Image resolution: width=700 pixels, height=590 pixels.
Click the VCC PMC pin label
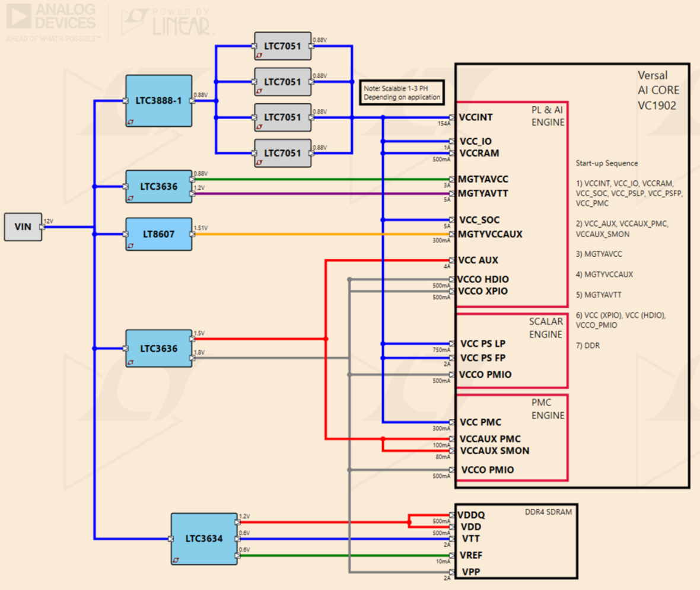coord(481,422)
